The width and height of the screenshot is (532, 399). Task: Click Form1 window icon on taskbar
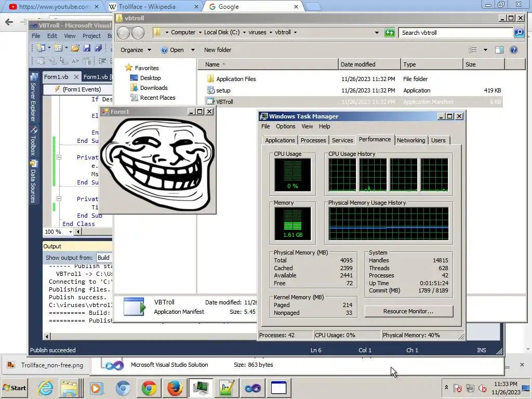coord(278,388)
